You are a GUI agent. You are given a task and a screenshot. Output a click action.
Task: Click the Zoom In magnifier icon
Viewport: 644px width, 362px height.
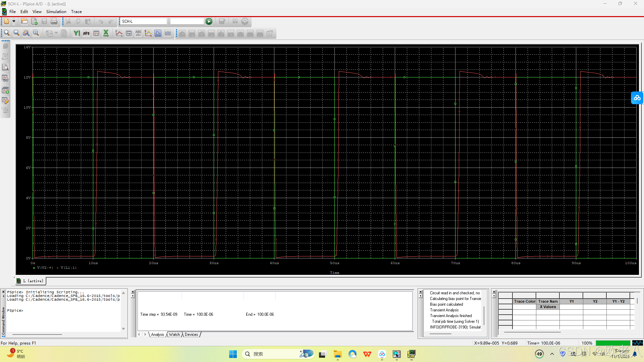point(7,33)
